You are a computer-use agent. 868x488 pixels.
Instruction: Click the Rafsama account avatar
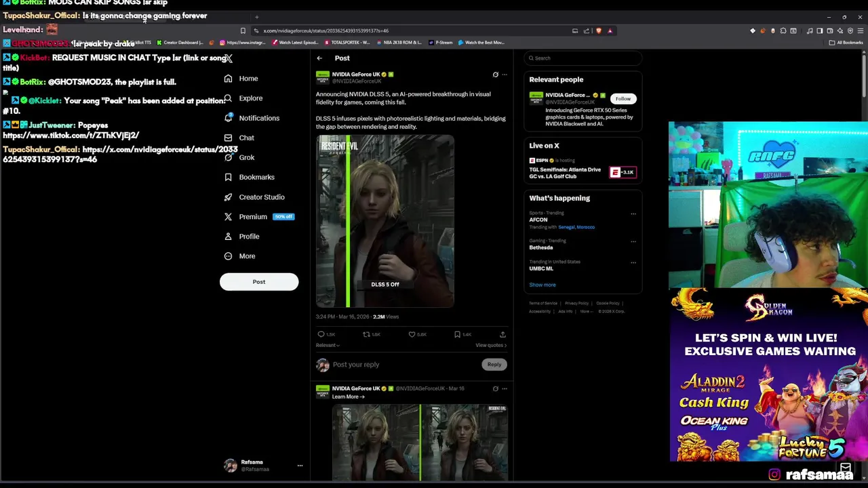pos(231,466)
